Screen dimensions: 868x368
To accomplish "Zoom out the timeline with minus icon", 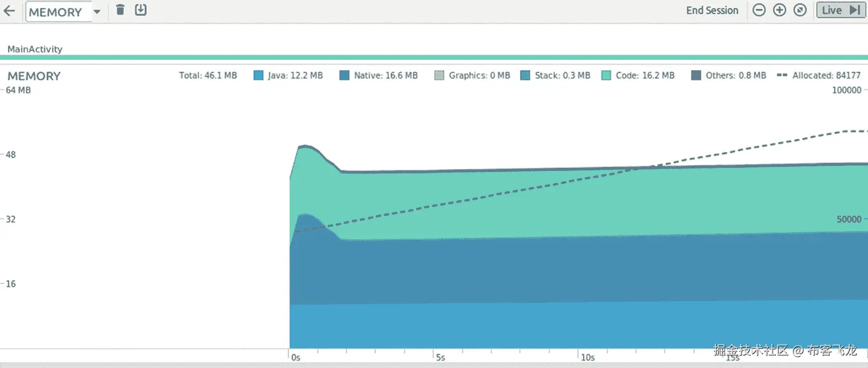I will [759, 10].
